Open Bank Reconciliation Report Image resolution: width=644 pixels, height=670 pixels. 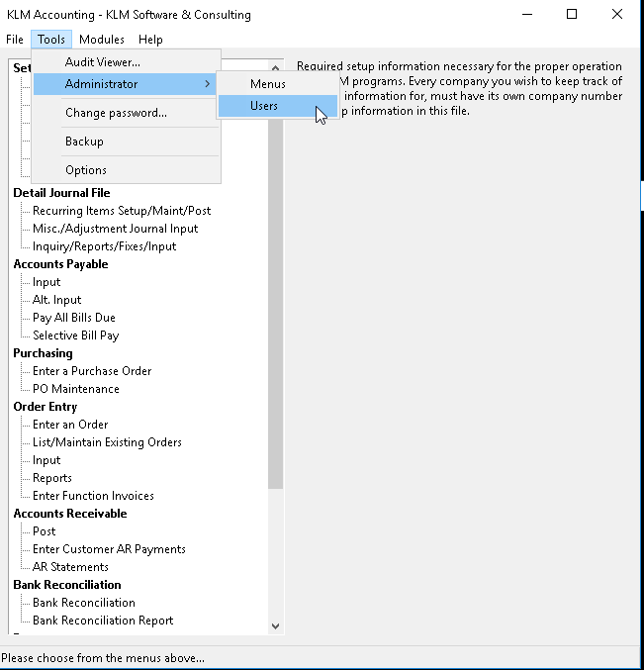103,621
